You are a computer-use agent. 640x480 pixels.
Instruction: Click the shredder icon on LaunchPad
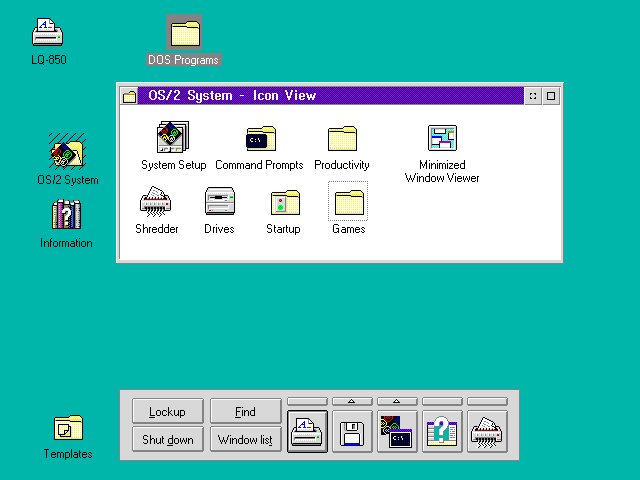pos(487,432)
